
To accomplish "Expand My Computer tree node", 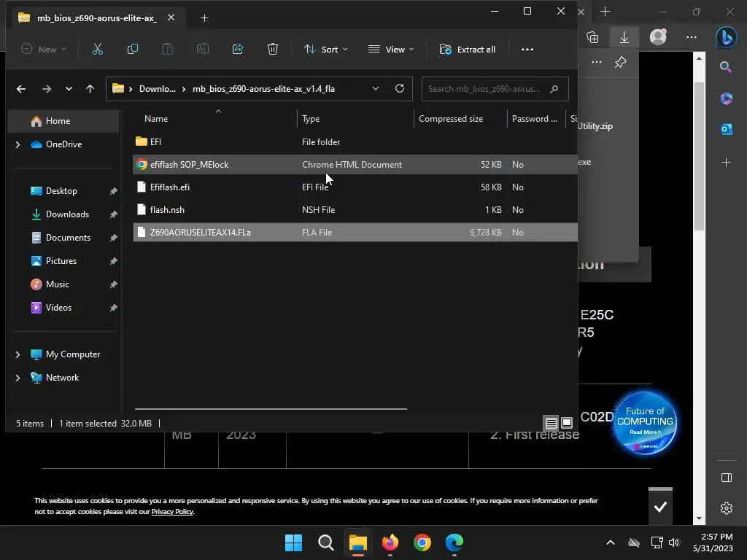I will pos(18,354).
